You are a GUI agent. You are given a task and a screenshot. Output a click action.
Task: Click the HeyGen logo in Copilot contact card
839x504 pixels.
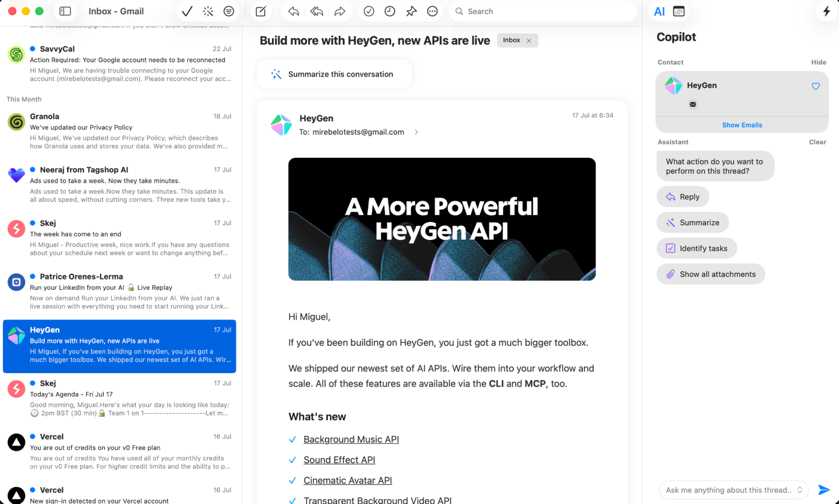click(673, 86)
